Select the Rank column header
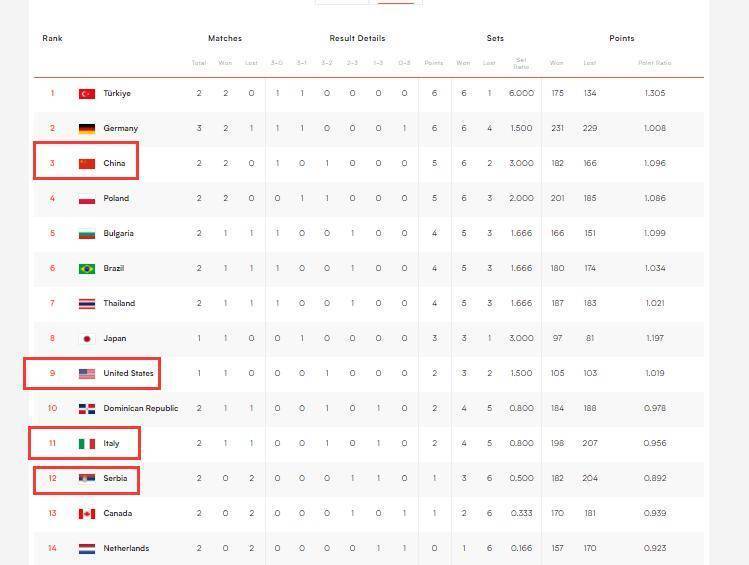 (52, 38)
